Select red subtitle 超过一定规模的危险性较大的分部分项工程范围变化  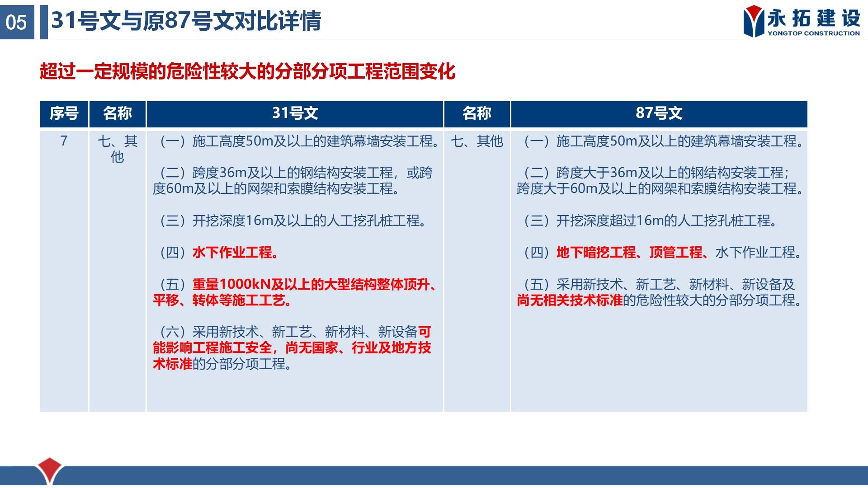tap(247, 71)
